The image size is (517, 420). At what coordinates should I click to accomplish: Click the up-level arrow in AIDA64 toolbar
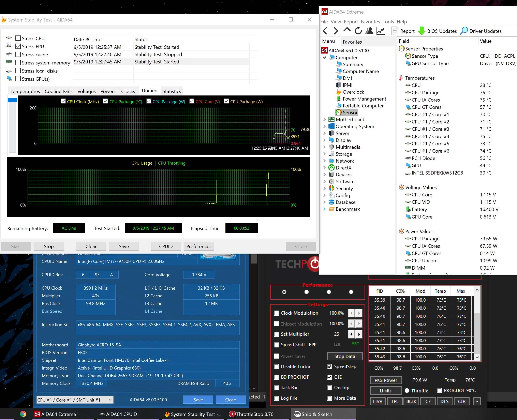pos(347,30)
